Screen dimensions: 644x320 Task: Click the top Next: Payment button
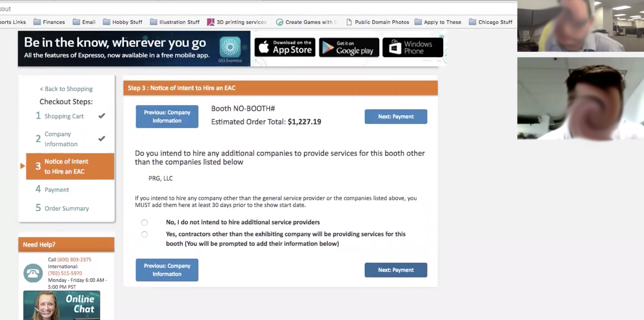pos(396,117)
